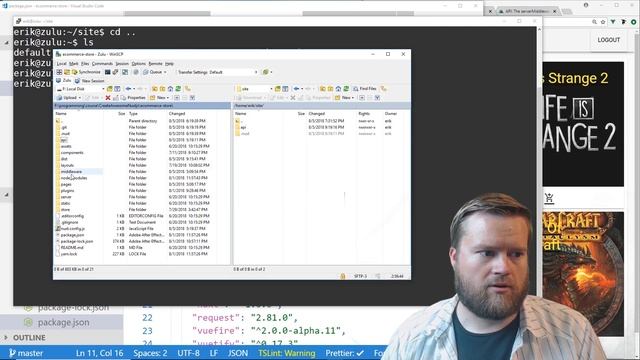The image size is (640, 360).
Task: Go to remote home directory icon
Action: coord(338,89)
